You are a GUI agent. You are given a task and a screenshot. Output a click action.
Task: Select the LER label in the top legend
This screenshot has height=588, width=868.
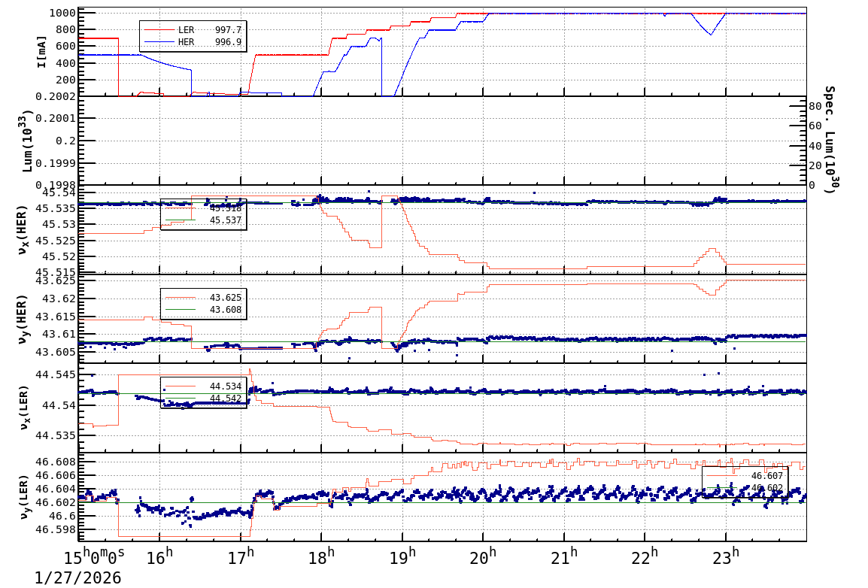[x=187, y=30]
